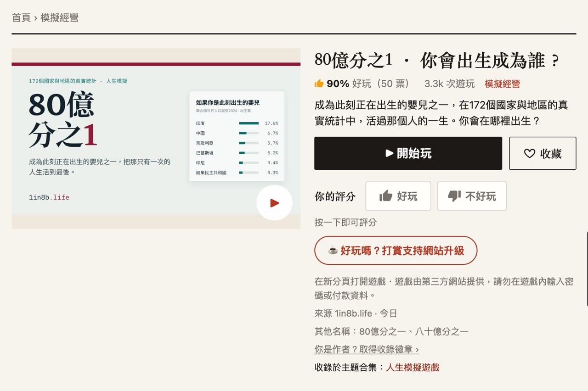Click 1in8b.life text on thumbnail
Viewport: 588px width, 391px height.
pyautogui.click(x=49, y=197)
